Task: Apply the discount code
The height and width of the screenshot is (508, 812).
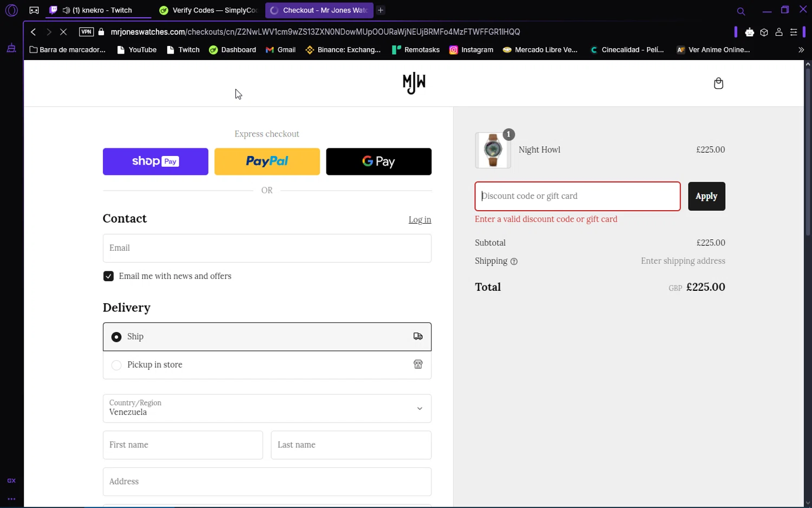Action: pyautogui.click(x=706, y=196)
